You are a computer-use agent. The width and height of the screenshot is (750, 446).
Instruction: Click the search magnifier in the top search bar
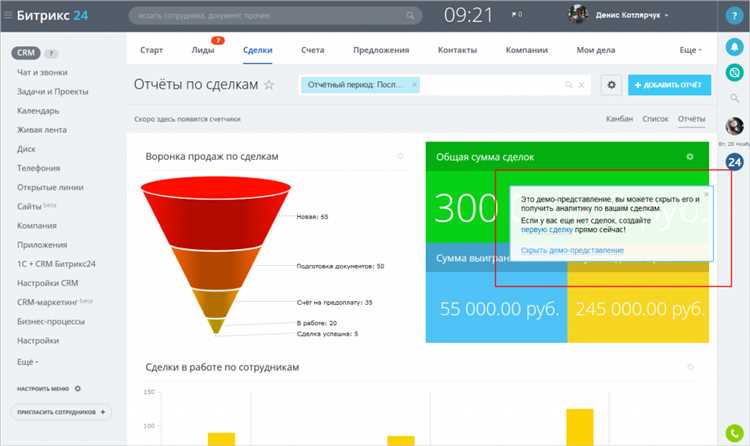[x=410, y=16]
